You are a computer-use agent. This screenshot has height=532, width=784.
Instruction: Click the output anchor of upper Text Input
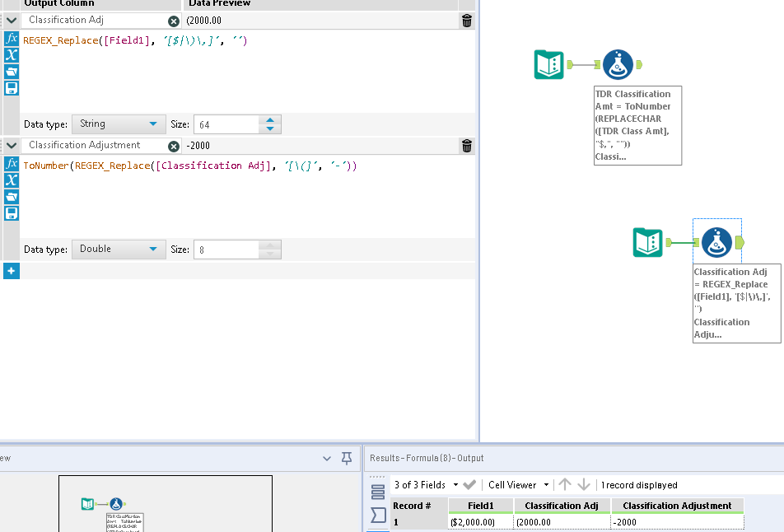pyautogui.click(x=570, y=64)
